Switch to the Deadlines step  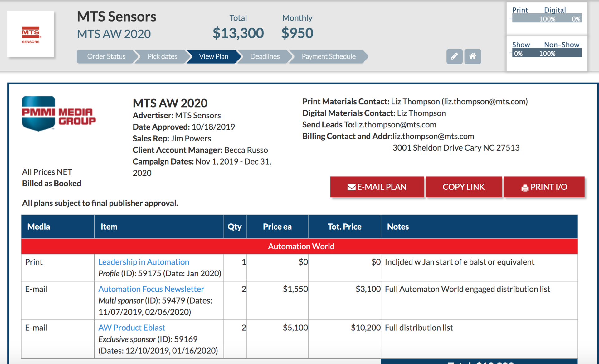pyautogui.click(x=265, y=56)
